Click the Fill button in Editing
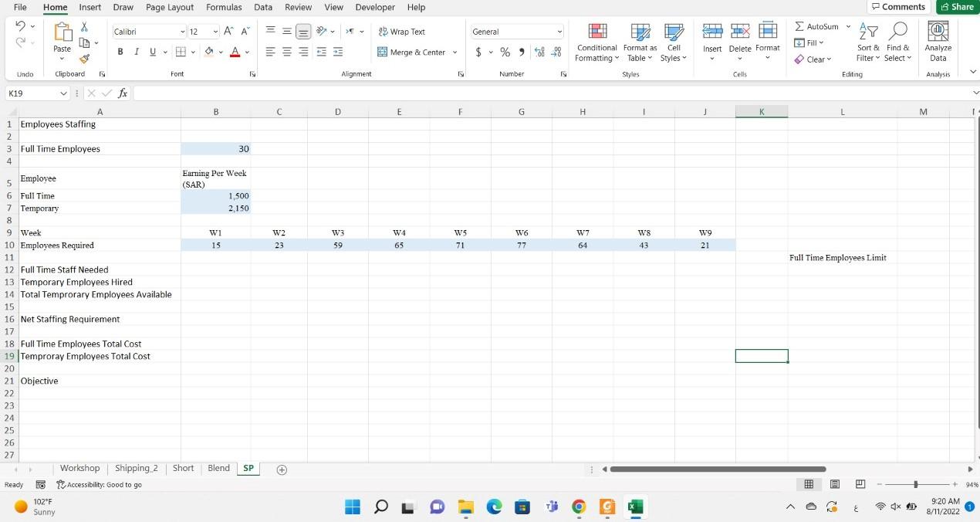The image size is (980, 522). 809,42
